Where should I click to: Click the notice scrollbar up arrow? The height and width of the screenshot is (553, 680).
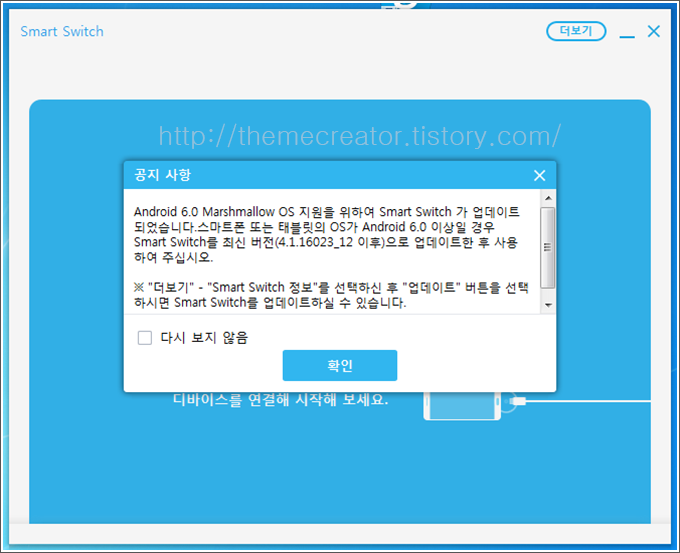548,198
